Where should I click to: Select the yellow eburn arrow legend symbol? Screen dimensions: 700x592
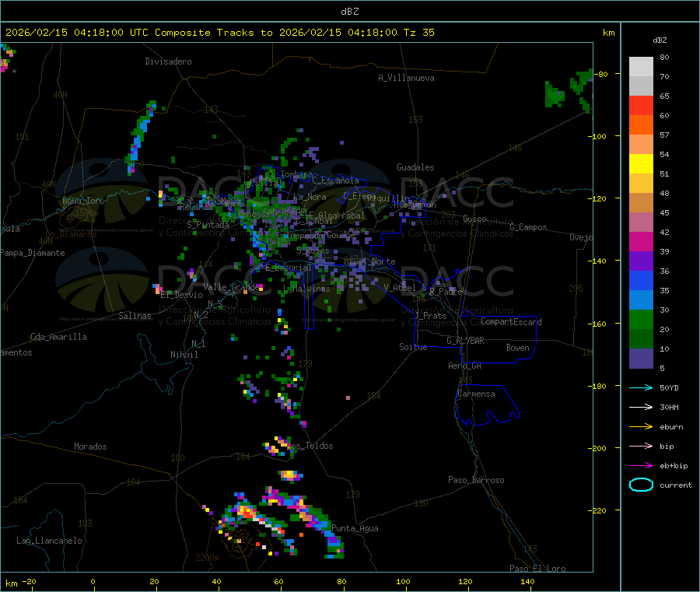coord(641,427)
